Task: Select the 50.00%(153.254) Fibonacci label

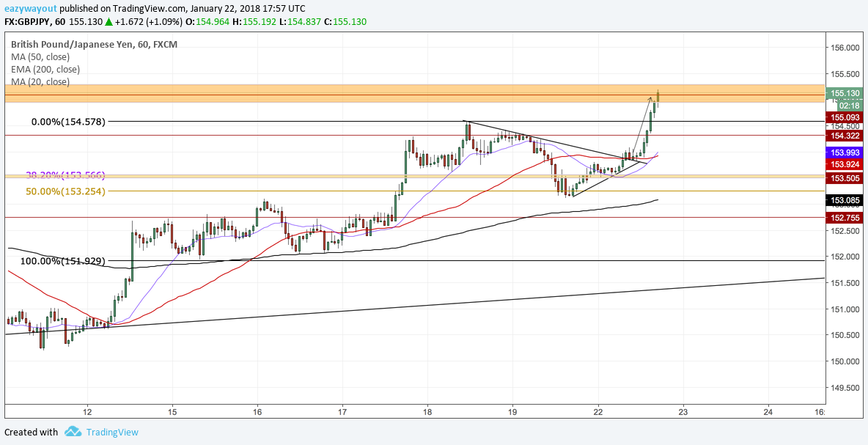Action: (66, 191)
